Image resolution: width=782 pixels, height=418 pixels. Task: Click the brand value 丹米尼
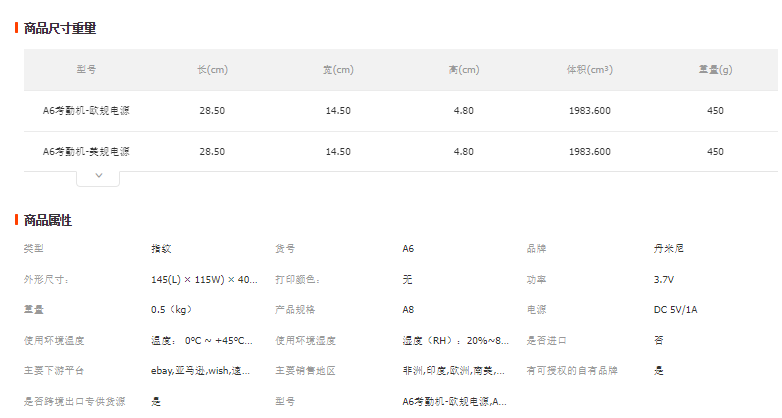(668, 249)
